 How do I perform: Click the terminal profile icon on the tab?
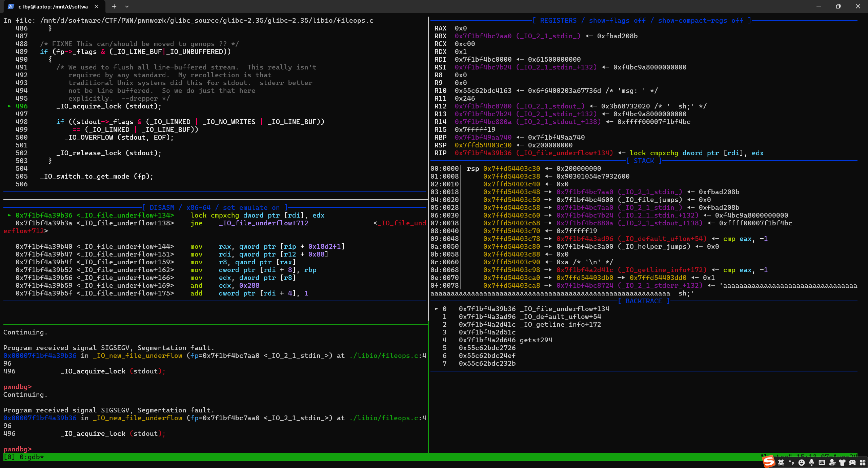pos(11,6)
